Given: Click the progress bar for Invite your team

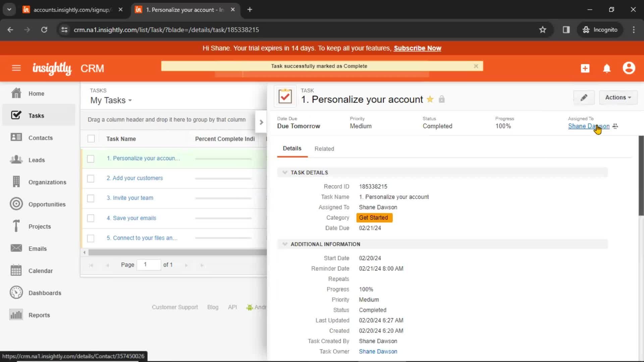Looking at the screenshot, I should 223,198.
